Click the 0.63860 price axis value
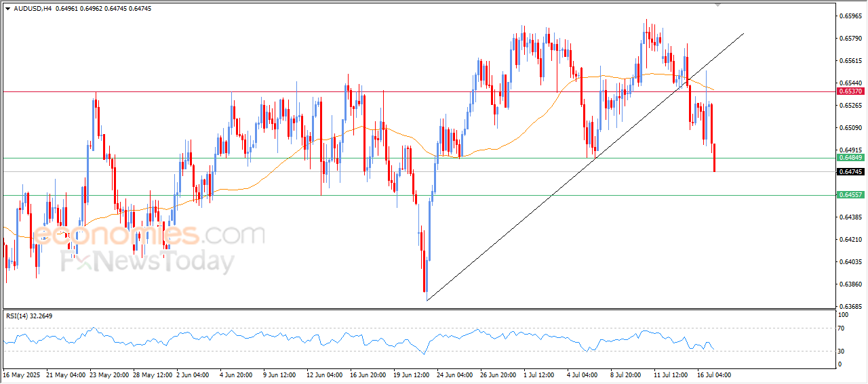Viewport: 868px width, 384px height. tap(851, 284)
